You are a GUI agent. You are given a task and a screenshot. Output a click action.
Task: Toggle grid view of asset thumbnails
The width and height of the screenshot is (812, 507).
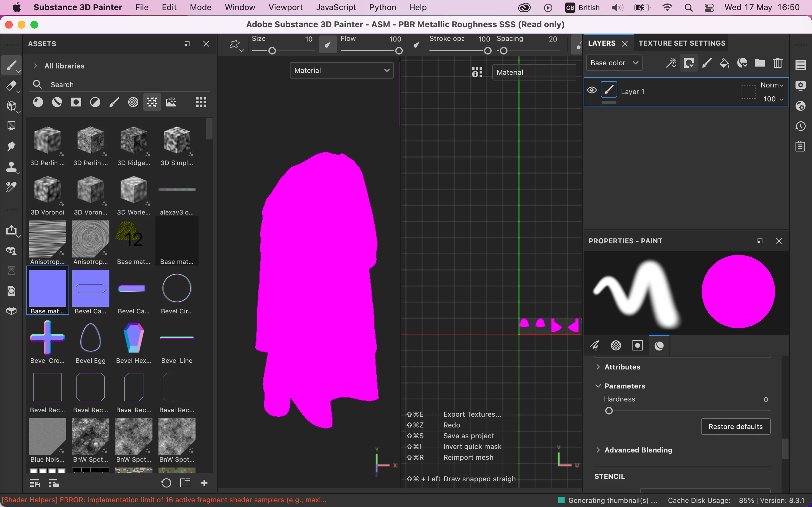(x=201, y=102)
